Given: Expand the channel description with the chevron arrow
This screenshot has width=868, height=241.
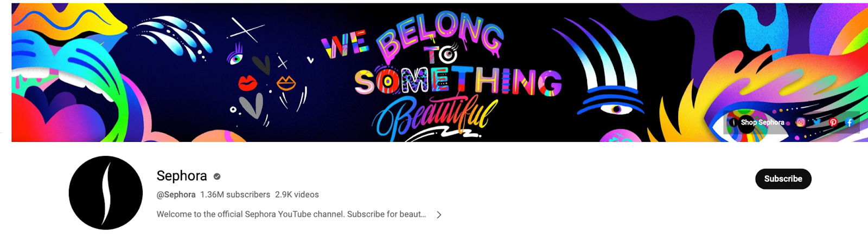Looking at the screenshot, I should (x=439, y=215).
